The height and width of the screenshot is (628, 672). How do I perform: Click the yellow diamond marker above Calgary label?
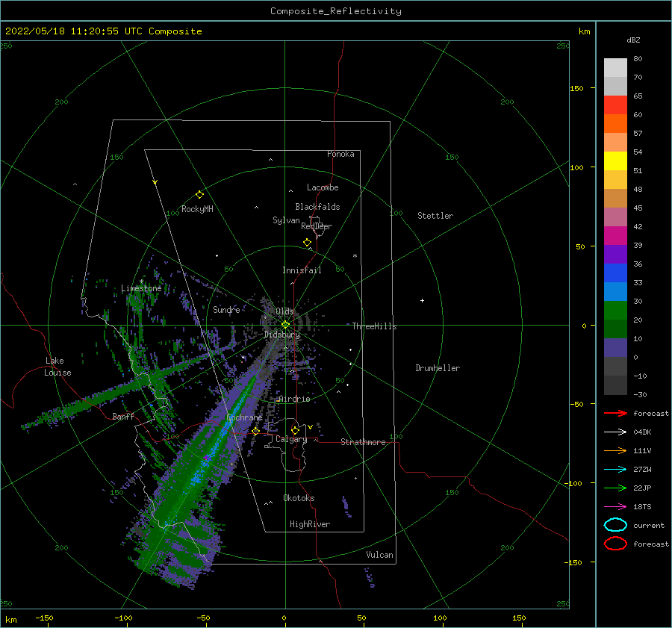pyautogui.click(x=295, y=430)
